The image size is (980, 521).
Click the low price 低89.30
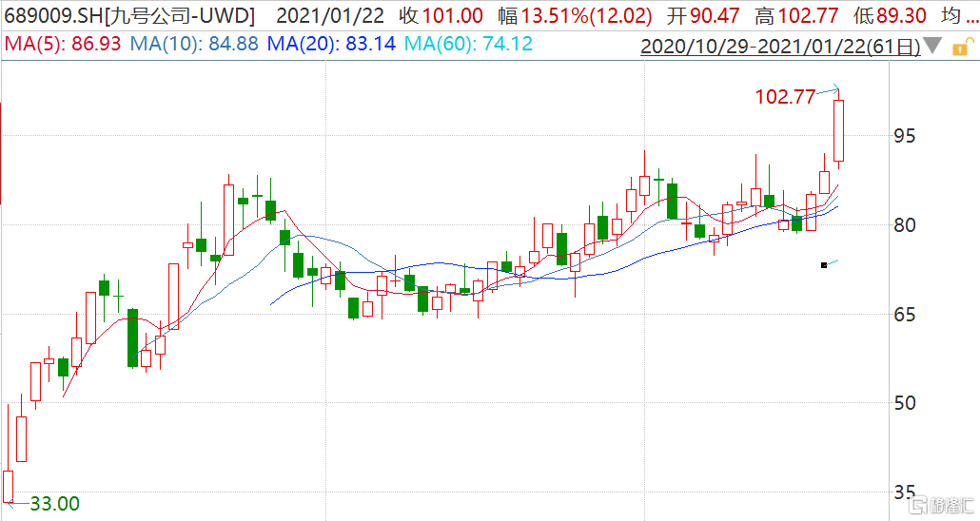[x=891, y=15]
